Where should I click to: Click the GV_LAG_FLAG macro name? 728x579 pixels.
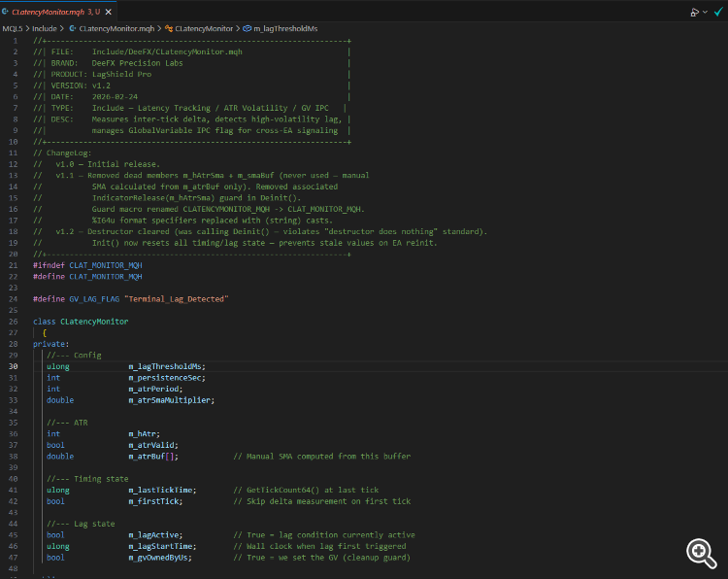93,298
